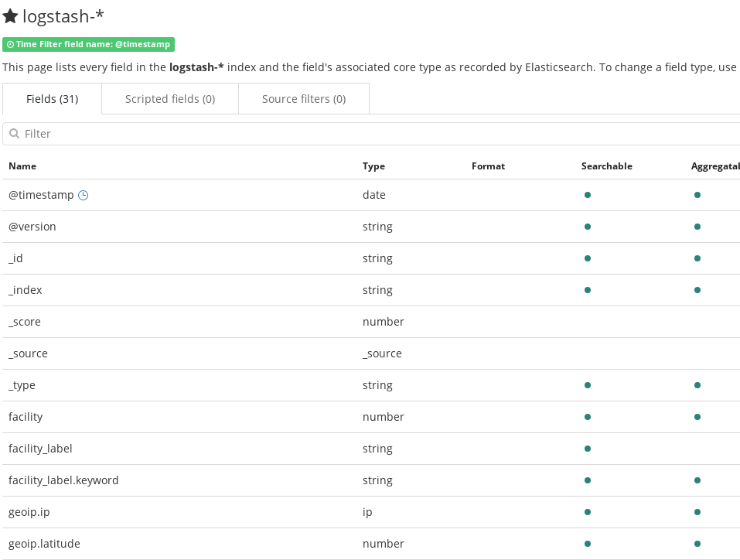Click the Aggregatable dot for geoip.latitude
Viewport: 740px width, 560px height.
point(697,544)
